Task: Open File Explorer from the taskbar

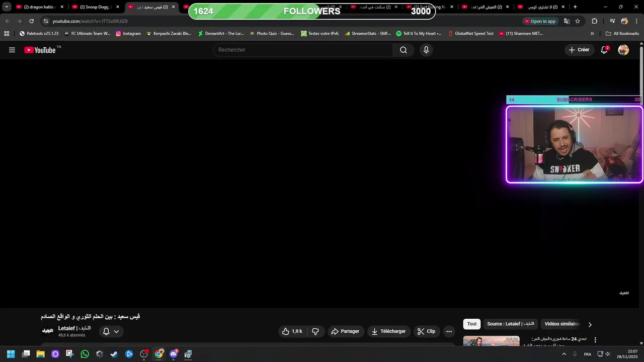Action: (40, 354)
